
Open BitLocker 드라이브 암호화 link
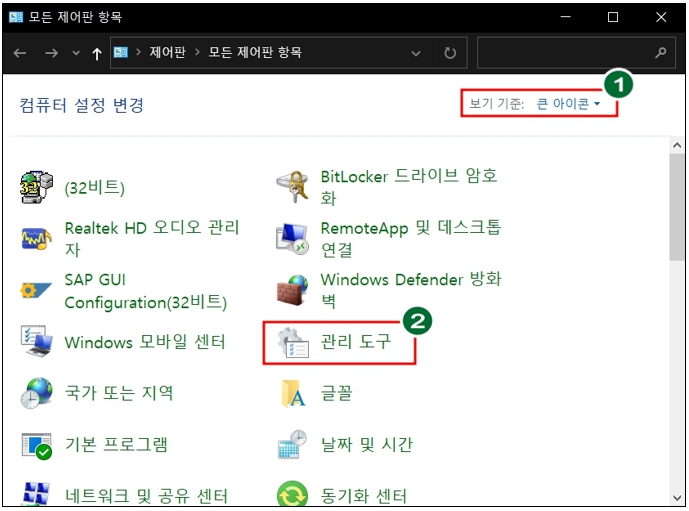[x=409, y=187]
